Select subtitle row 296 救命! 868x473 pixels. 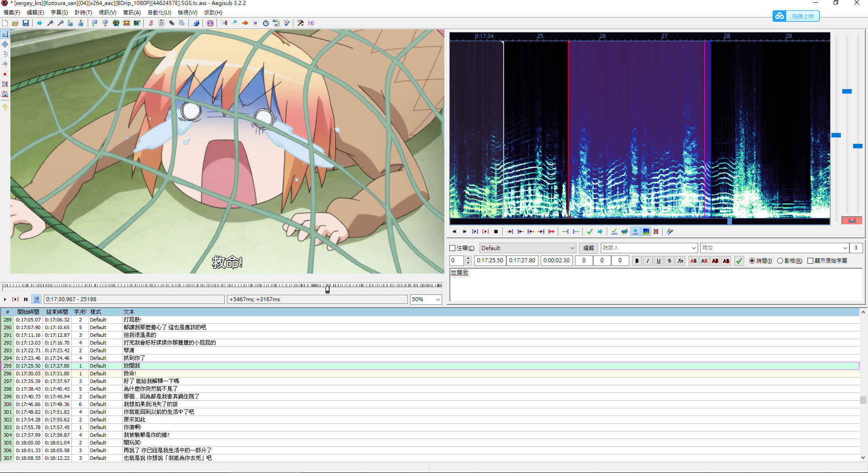(429, 374)
